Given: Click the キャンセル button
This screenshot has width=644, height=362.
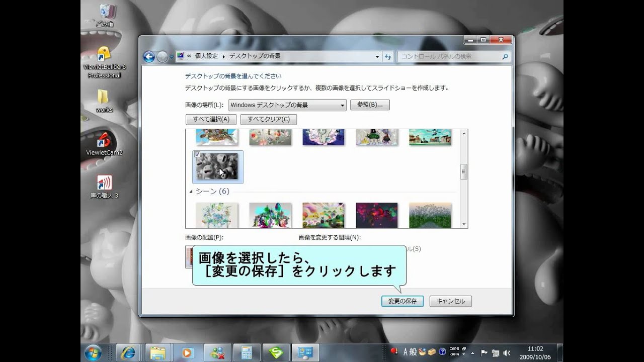Looking at the screenshot, I should (451, 301).
